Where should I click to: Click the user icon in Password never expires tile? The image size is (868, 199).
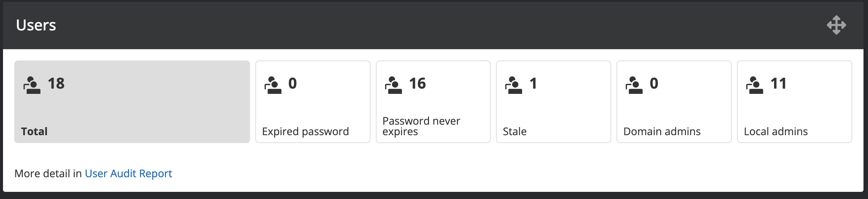click(393, 85)
